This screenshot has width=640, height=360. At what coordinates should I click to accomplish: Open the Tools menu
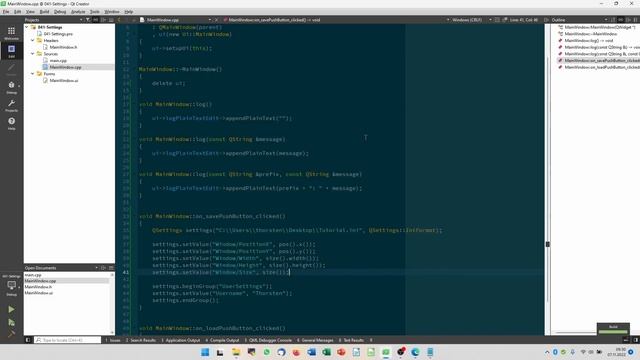click(95, 12)
